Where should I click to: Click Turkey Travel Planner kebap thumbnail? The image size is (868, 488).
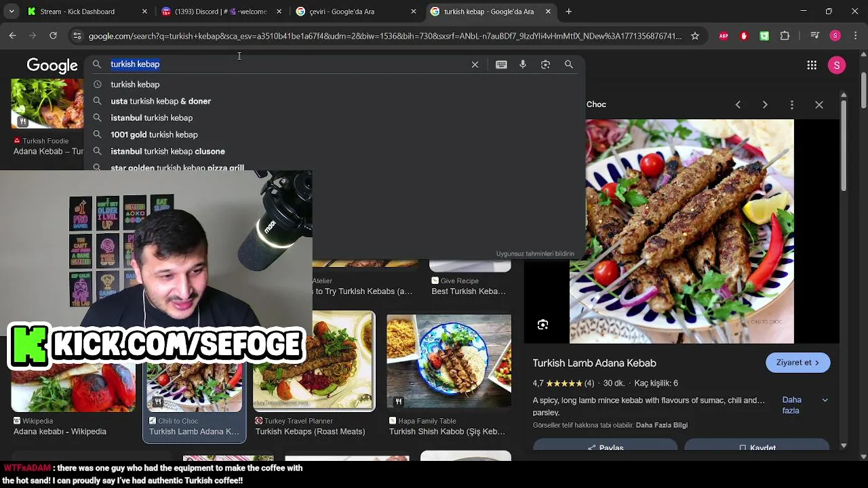pyautogui.click(x=313, y=361)
